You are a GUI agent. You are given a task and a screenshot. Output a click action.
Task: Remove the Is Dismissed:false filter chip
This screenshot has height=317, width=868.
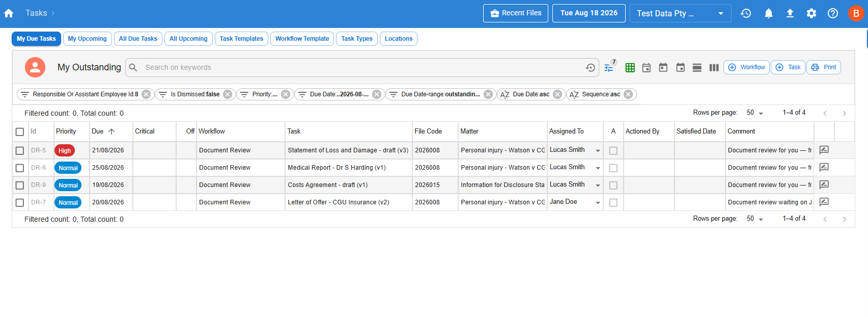click(x=228, y=94)
